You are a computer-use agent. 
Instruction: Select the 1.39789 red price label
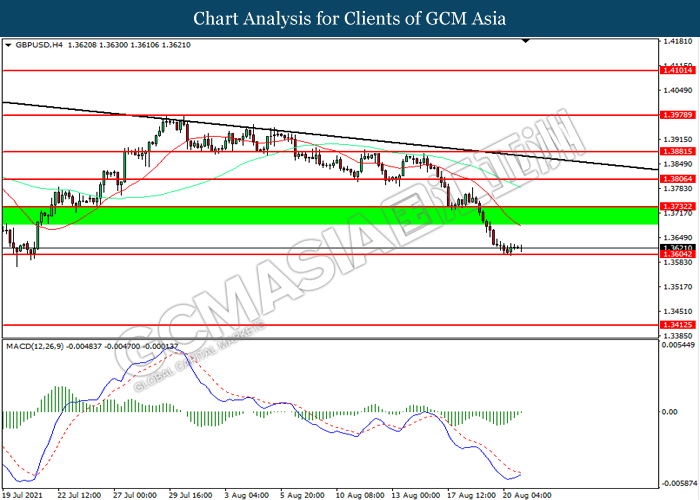pos(675,115)
